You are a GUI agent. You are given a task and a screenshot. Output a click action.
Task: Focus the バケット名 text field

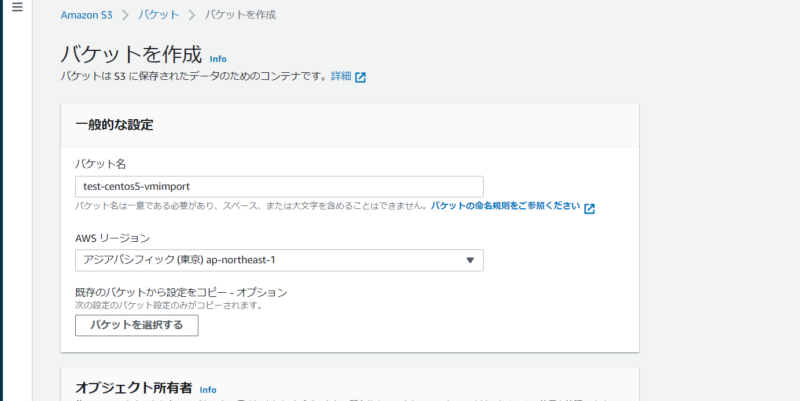(279, 186)
